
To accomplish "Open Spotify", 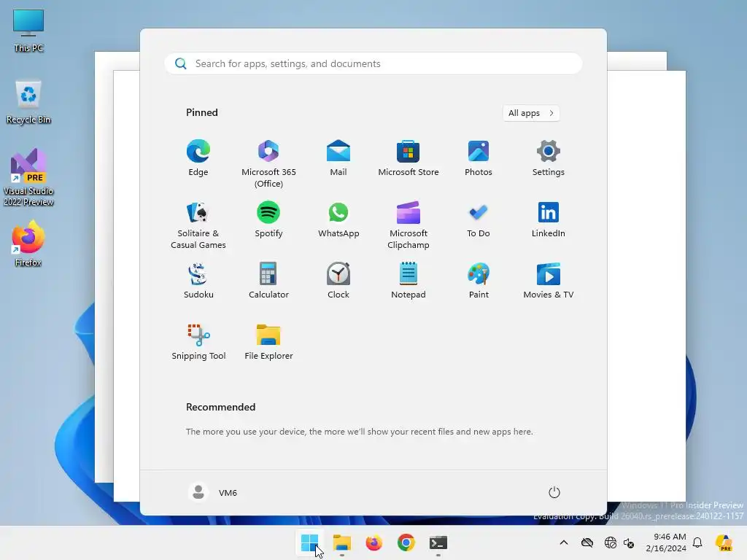I will [268, 219].
